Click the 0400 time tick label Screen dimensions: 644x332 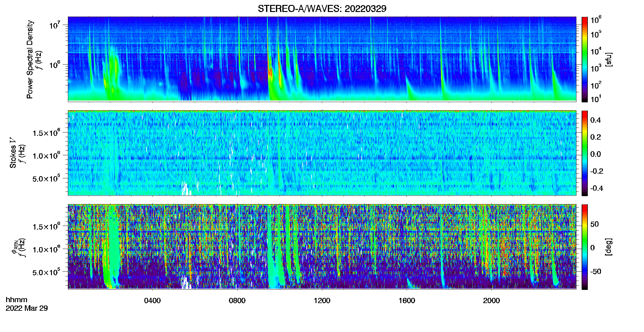152,301
